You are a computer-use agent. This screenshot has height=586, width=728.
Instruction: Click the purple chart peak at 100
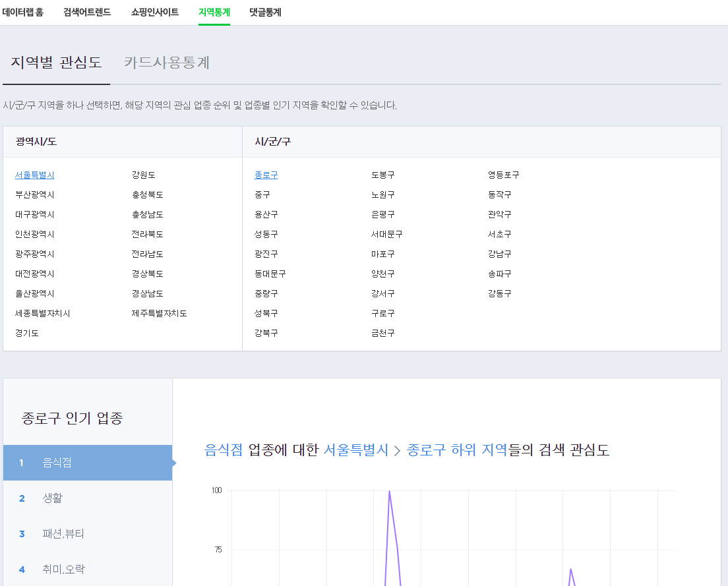pyautogui.click(x=389, y=491)
